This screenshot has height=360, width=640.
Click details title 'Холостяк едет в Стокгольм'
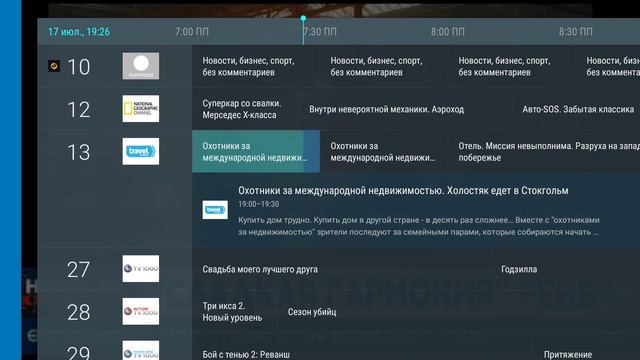[507, 191]
